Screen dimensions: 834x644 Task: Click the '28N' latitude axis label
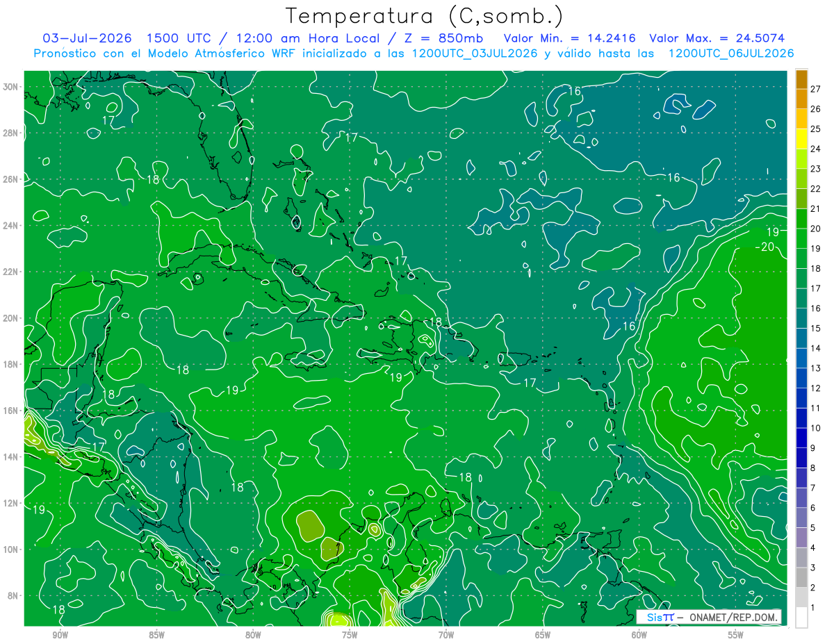pyautogui.click(x=11, y=133)
